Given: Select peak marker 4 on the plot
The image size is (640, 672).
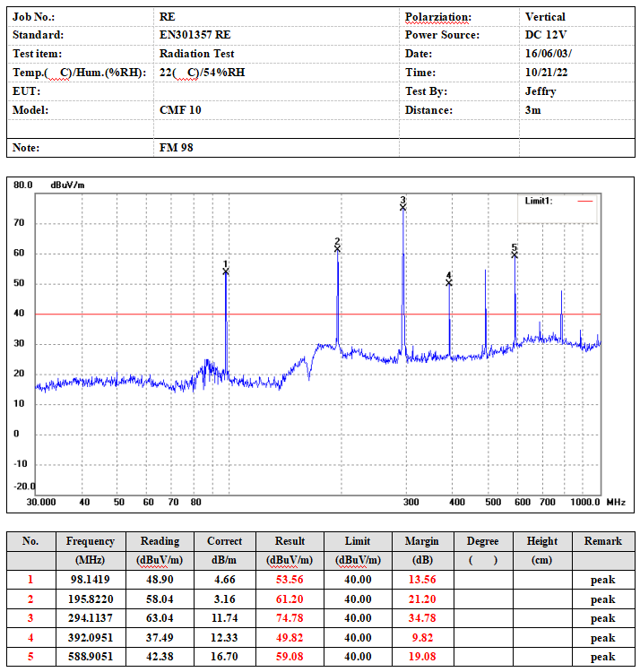Looking at the screenshot, I should pos(449,283).
